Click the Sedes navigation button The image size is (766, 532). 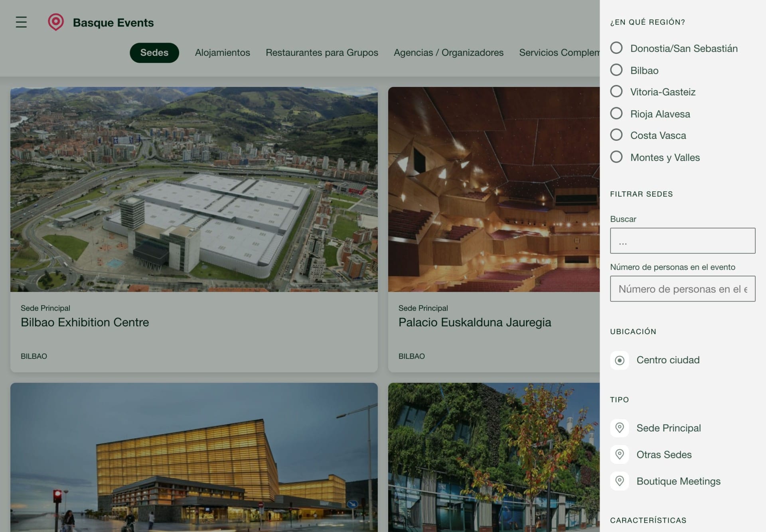click(x=154, y=52)
